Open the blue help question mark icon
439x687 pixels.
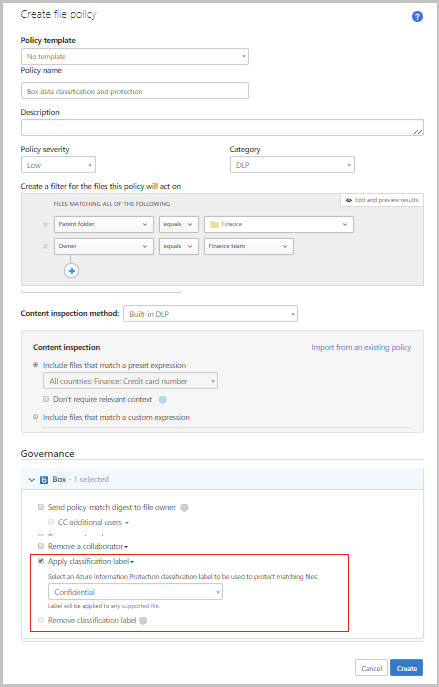(417, 17)
